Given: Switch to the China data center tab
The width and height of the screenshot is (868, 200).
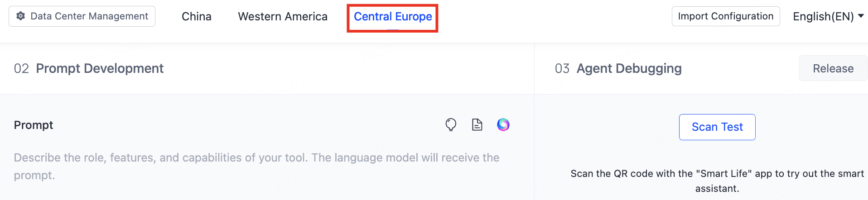Looking at the screenshot, I should [x=196, y=17].
